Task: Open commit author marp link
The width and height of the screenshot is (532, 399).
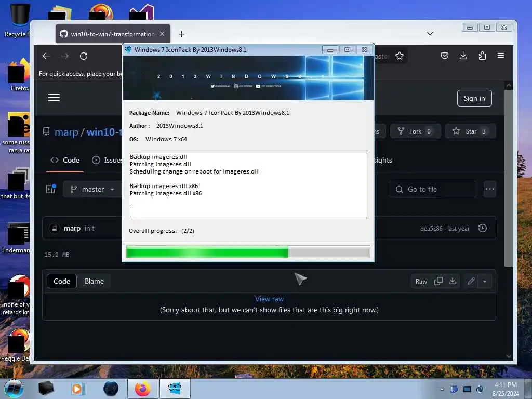Action: 72,229
